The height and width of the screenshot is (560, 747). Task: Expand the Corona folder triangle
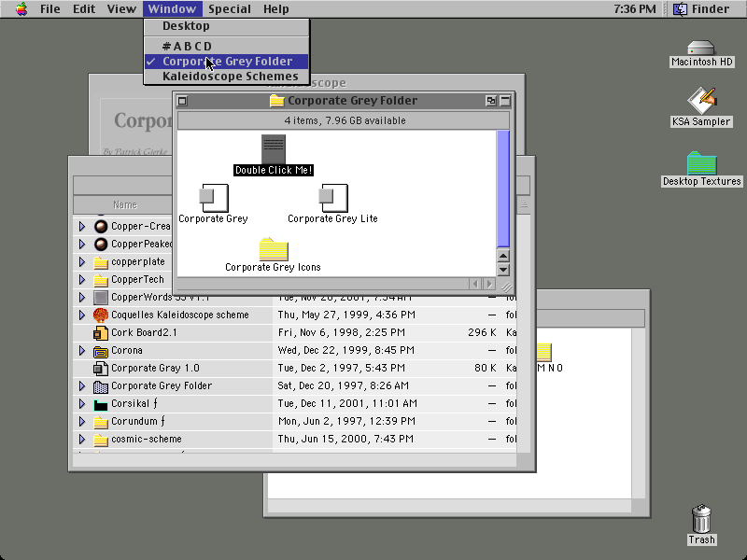[82, 351]
